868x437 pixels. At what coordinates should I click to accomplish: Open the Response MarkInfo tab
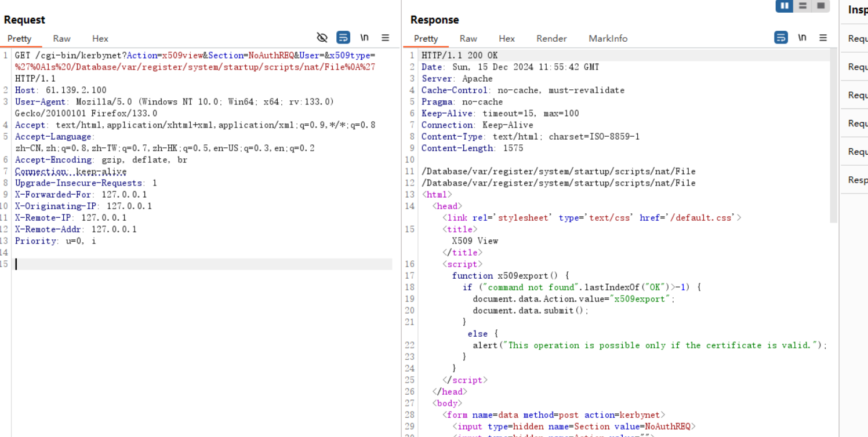point(608,38)
